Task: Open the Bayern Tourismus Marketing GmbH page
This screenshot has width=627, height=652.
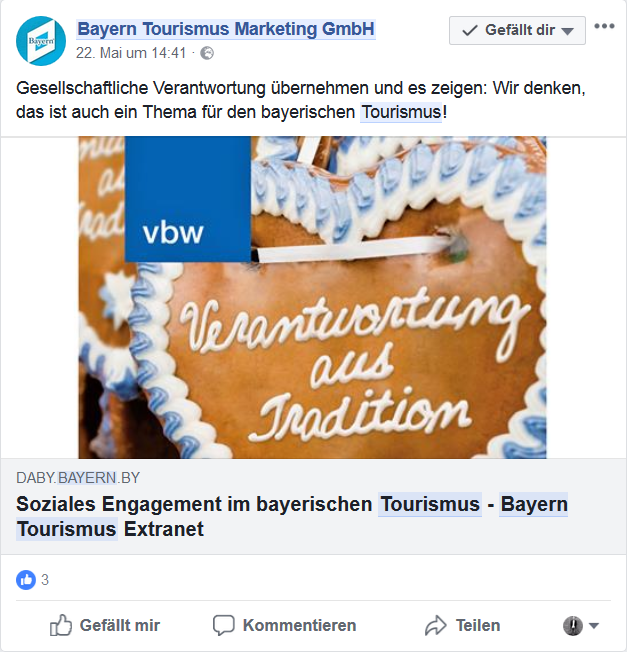Action: click(x=226, y=29)
